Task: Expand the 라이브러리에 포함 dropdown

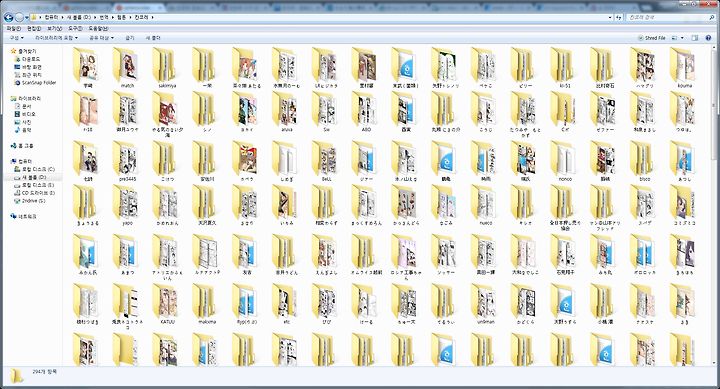Action: pyautogui.click(x=56, y=38)
